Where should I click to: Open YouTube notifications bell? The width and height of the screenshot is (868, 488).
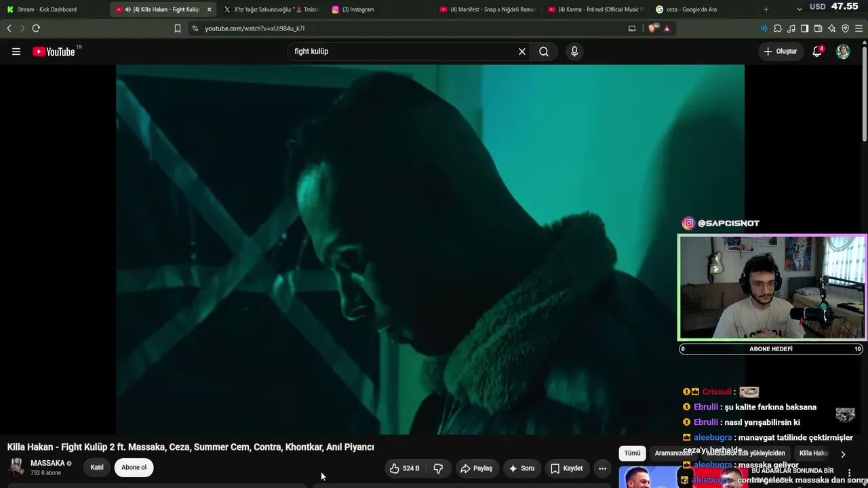click(817, 52)
